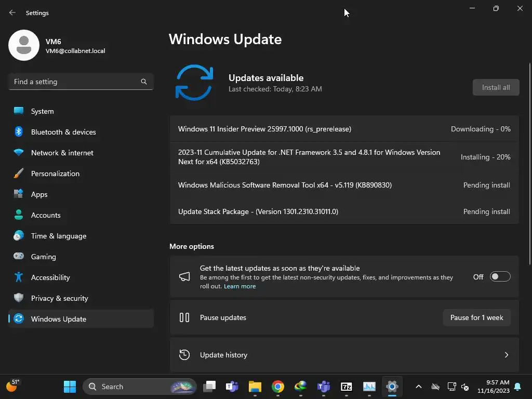Open the Learn more link
This screenshot has height=399, width=532.
240,286
